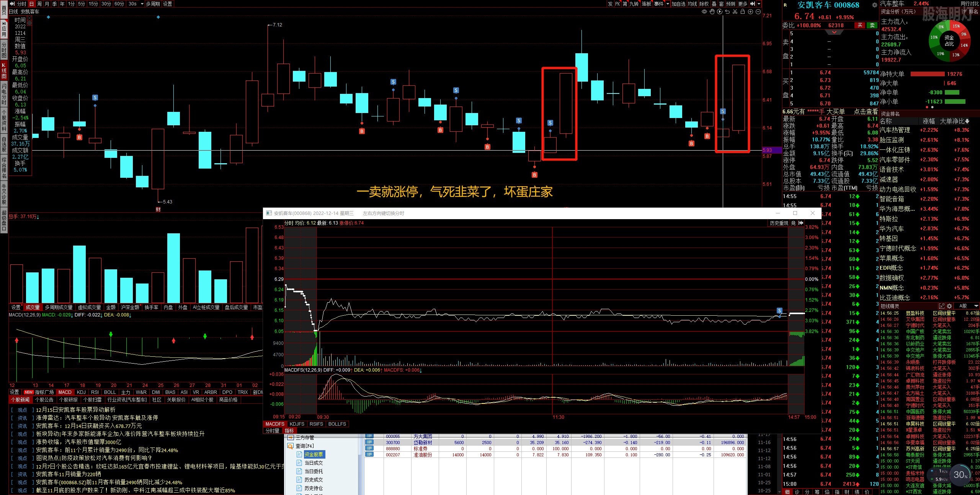Viewport: 980px width, 495px height.
Task: Open stock settings gear next to 000868
Action: (874, 5)
